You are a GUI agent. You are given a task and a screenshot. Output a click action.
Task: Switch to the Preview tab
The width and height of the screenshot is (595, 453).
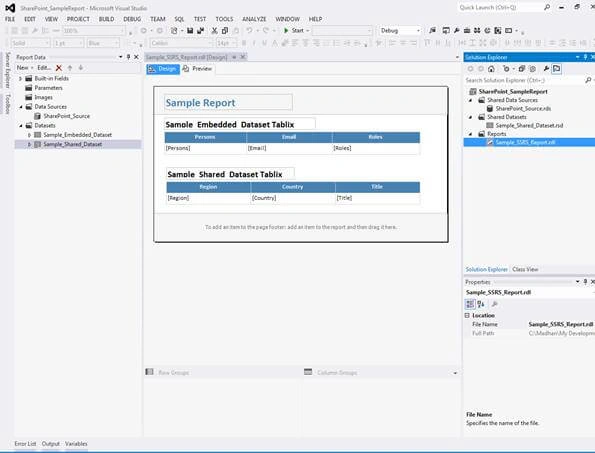pyautogui.click(x=197, y=69)
